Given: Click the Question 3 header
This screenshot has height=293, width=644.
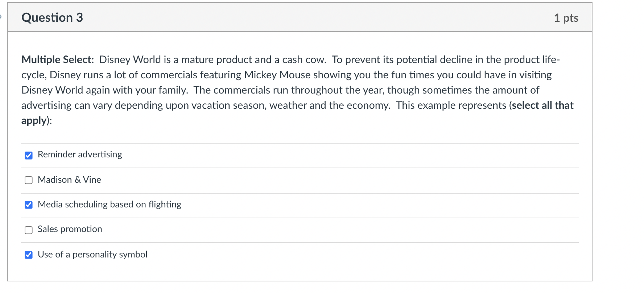Looking at the screenshot, I should [x=52, y=17].
